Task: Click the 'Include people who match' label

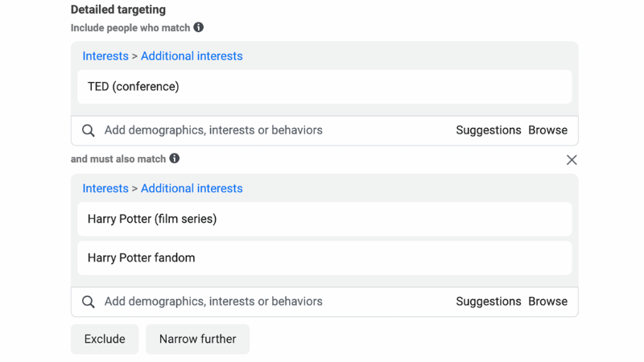Action: [x=130, y=28]
